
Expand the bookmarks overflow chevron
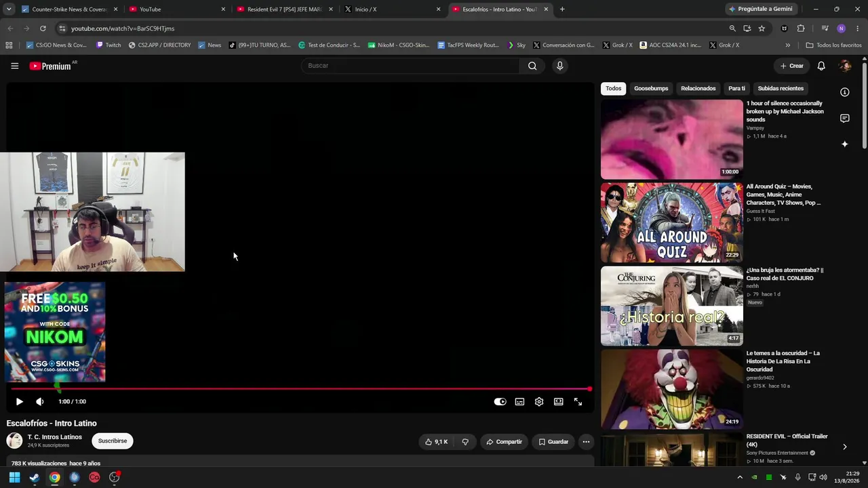[x=787, y=45]
